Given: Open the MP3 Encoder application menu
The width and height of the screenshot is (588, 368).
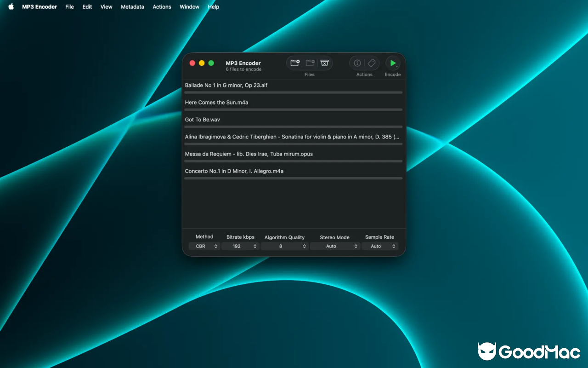Looking at the screenshot, I should pos(40,6).
